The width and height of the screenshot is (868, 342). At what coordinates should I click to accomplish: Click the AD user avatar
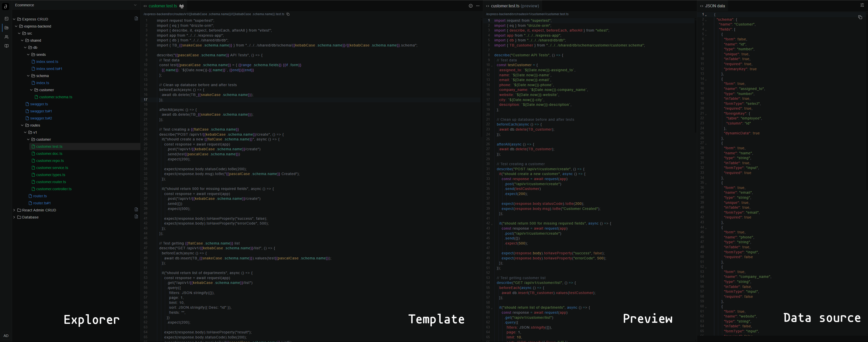click(6, 336)
